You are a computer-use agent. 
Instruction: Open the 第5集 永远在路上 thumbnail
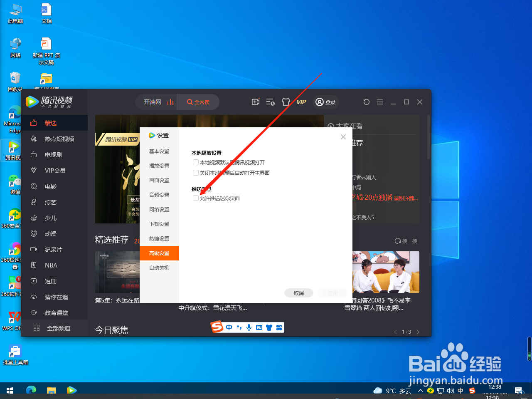117,272
